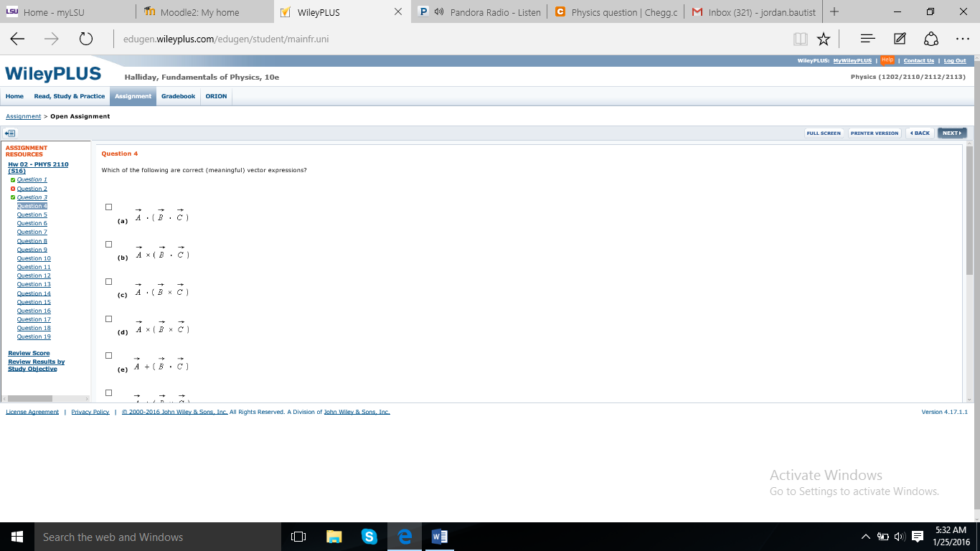
Task: Open Review Score link
Action: [x=29, y=353]
